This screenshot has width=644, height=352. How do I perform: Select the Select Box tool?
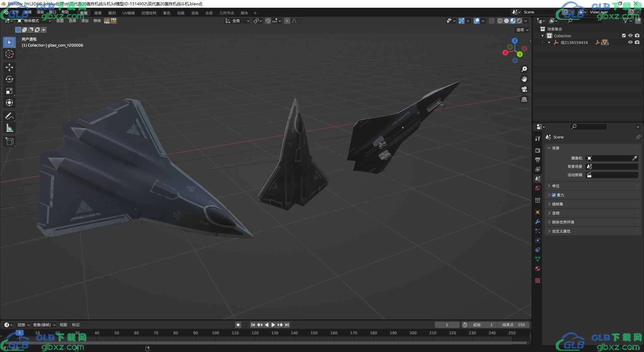9,42
